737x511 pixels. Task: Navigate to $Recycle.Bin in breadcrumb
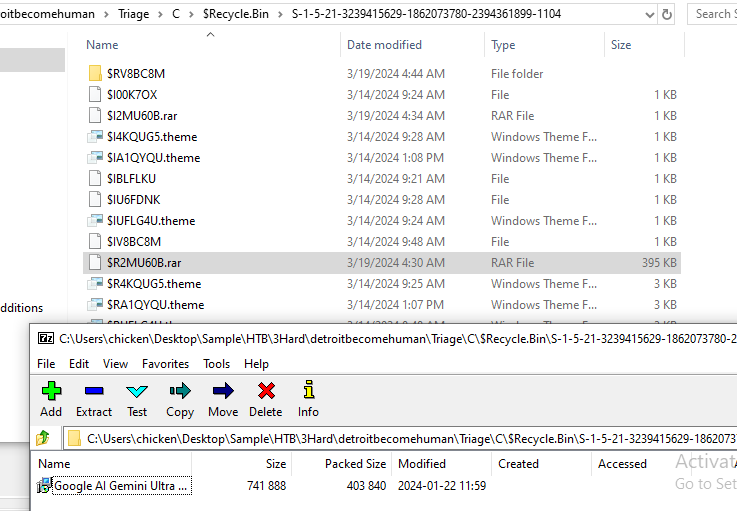(236, 14)
